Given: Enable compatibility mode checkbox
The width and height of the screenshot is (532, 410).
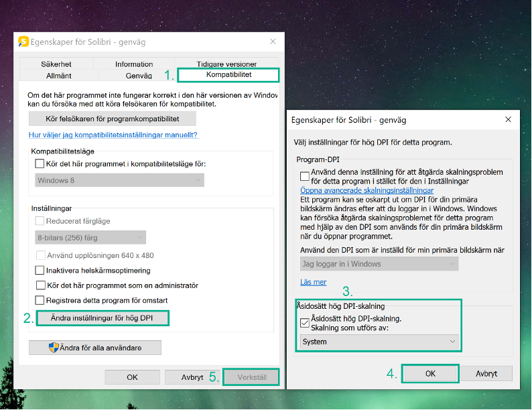Looking at the screenshot, I should pyautogui.click(x=40, y=163).
